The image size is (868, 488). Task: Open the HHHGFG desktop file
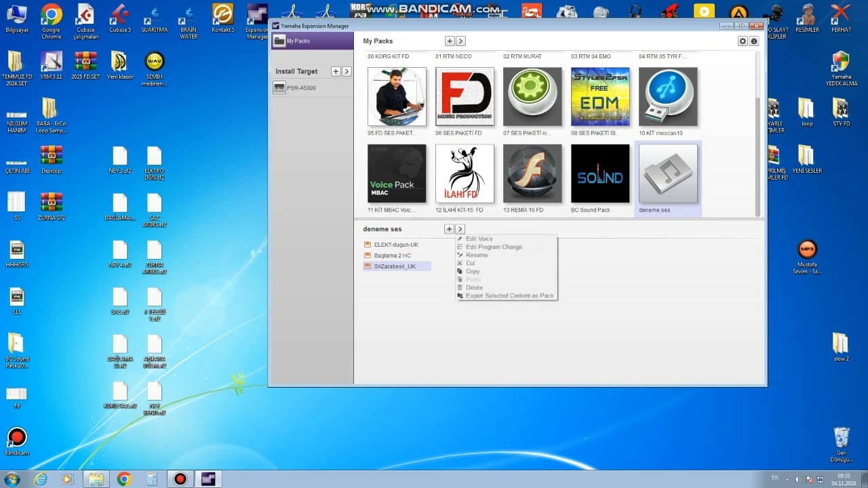[16, 254]
